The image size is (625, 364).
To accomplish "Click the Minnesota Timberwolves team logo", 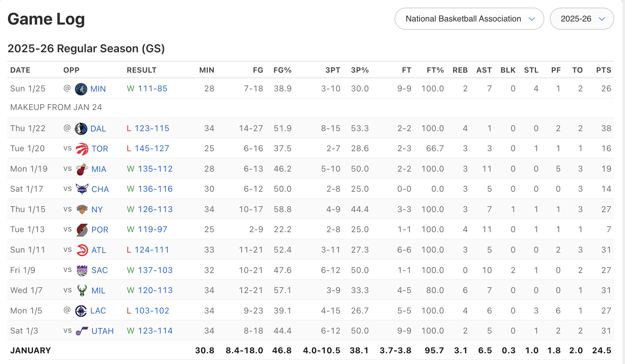I will coord(81,89).
